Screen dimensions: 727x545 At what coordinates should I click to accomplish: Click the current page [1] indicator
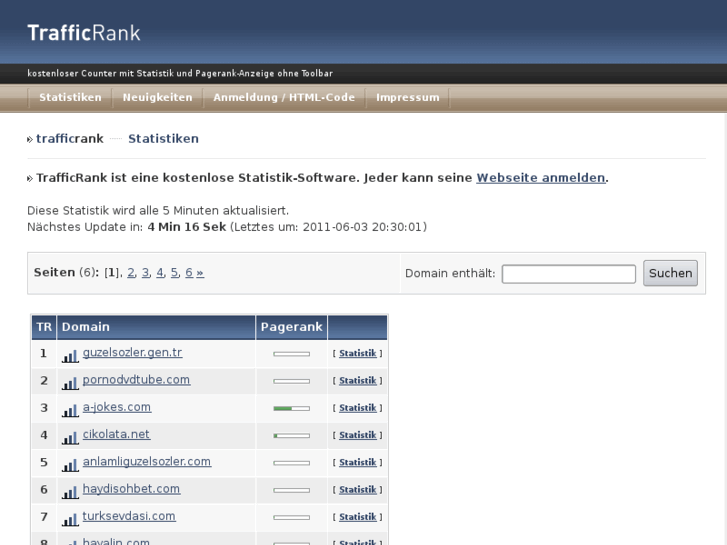(x=112, y=273)
